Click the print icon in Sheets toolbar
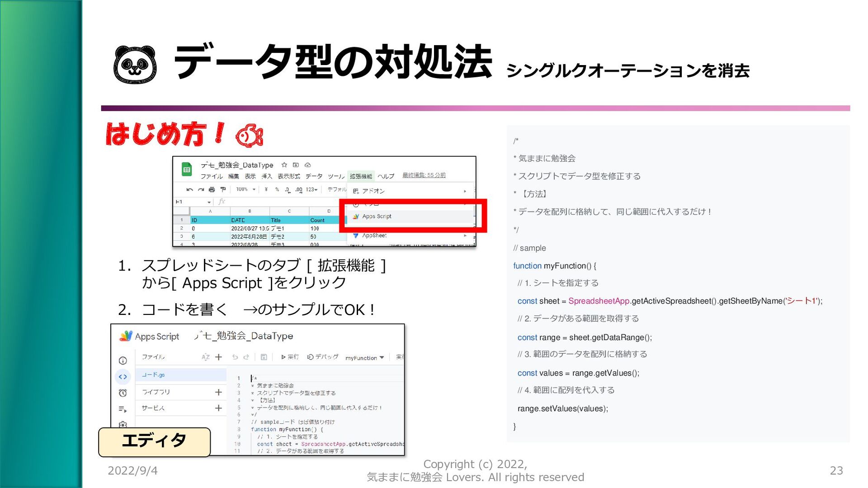Image resolution: width=868 pixels, height=488 pixels. coord(212,190)
